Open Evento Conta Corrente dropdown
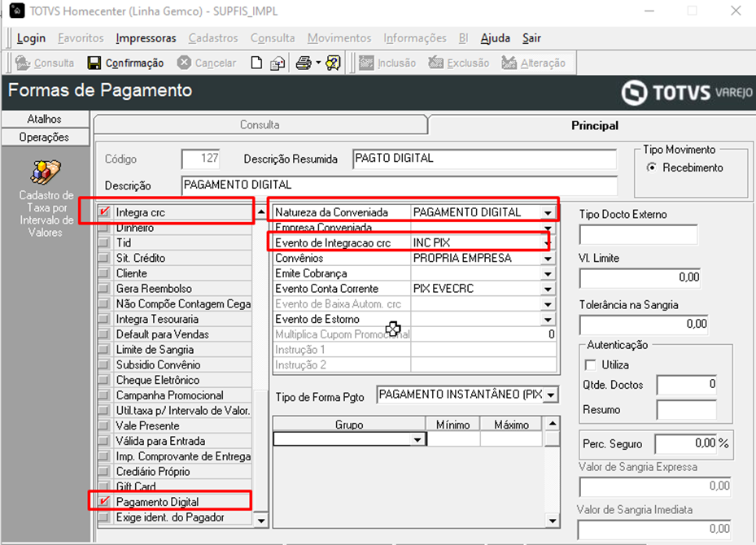The width and height of the screenshot is (756, 545). click(548, 289)
